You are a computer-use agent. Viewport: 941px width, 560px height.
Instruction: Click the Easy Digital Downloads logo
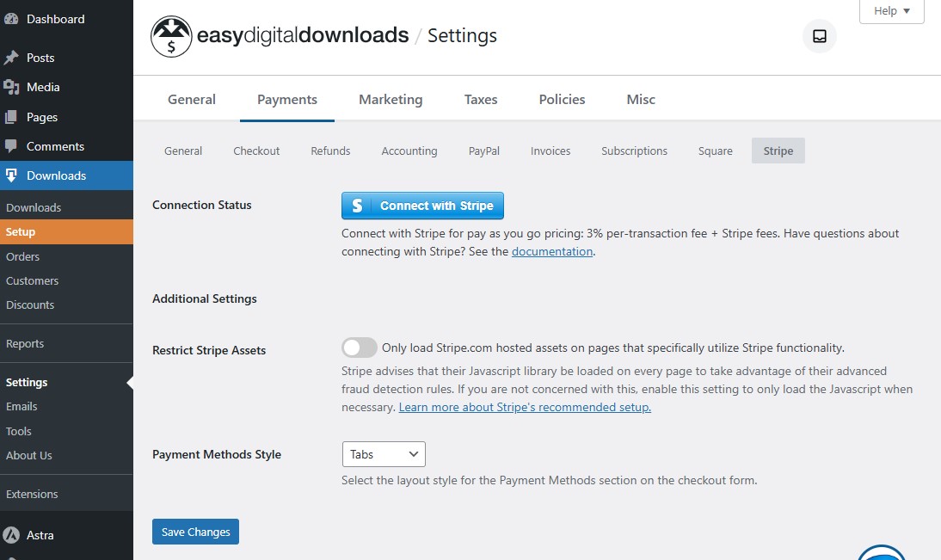pos(171,36)
